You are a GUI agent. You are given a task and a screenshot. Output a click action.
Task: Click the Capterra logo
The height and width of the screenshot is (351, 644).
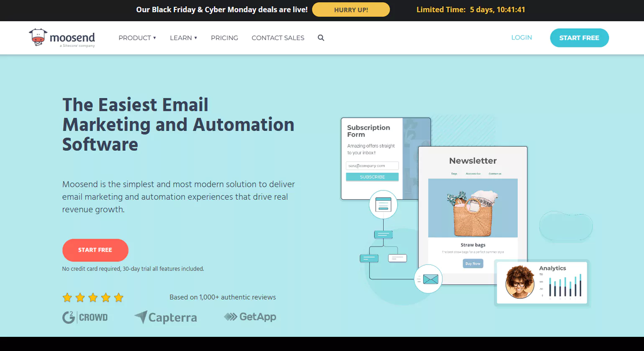(166, 318)
